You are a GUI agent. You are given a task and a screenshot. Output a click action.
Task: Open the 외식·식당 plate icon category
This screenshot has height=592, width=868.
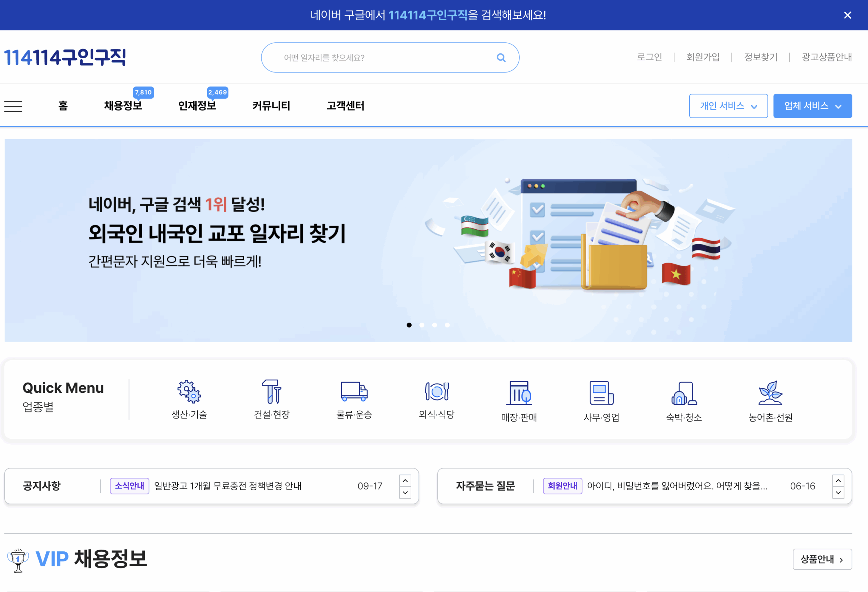pos(437,391)
